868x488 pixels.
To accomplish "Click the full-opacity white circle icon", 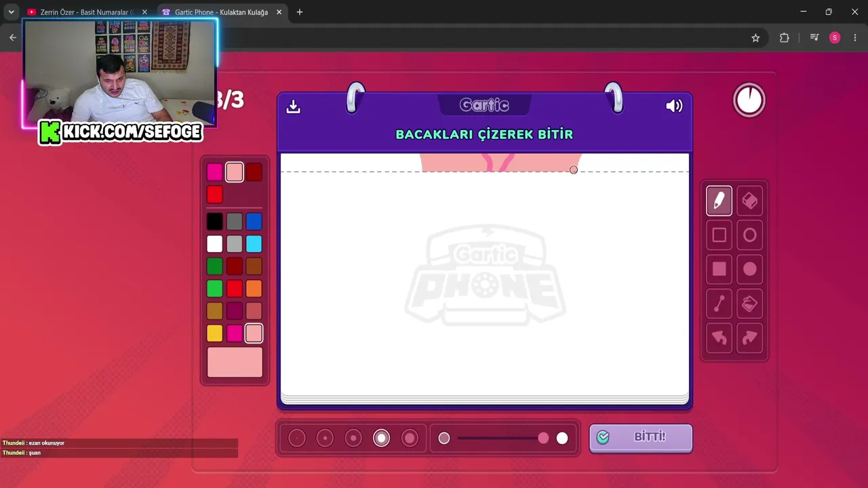I will (x=562, y=439).
